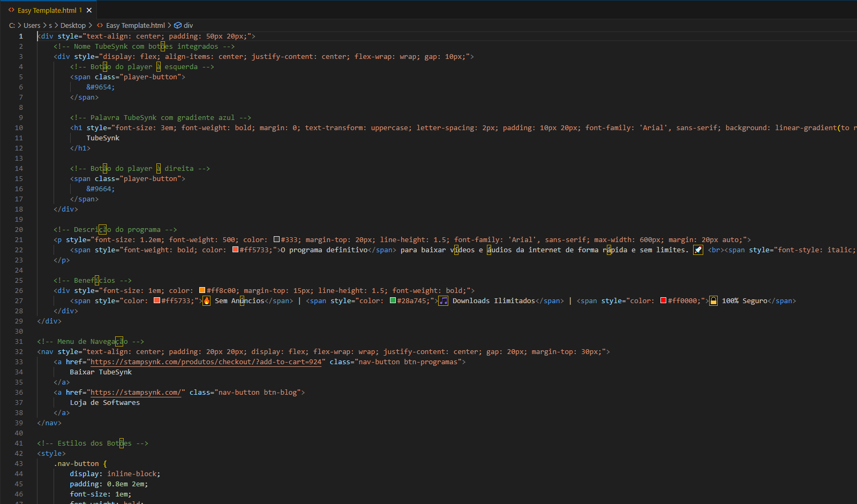The image size is (857, 504).
Task: Click the HTML file icon in the editor tab
Action: click(x=11, y=10)
